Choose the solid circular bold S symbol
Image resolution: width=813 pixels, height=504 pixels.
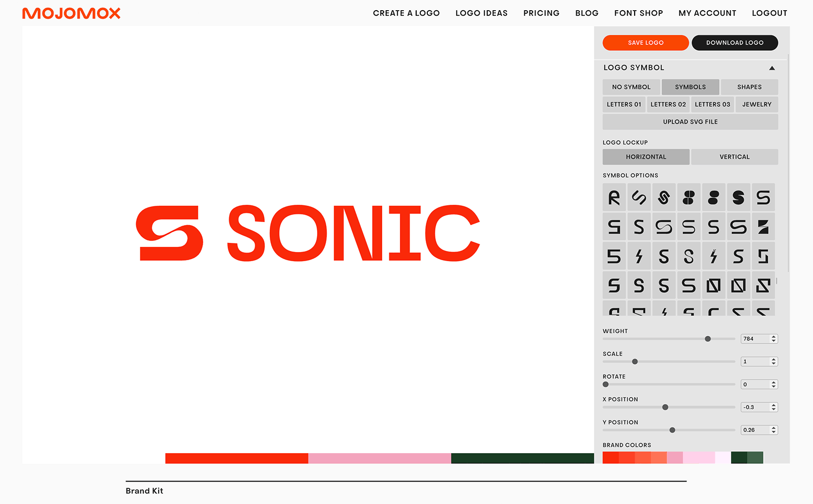[738, 198]
